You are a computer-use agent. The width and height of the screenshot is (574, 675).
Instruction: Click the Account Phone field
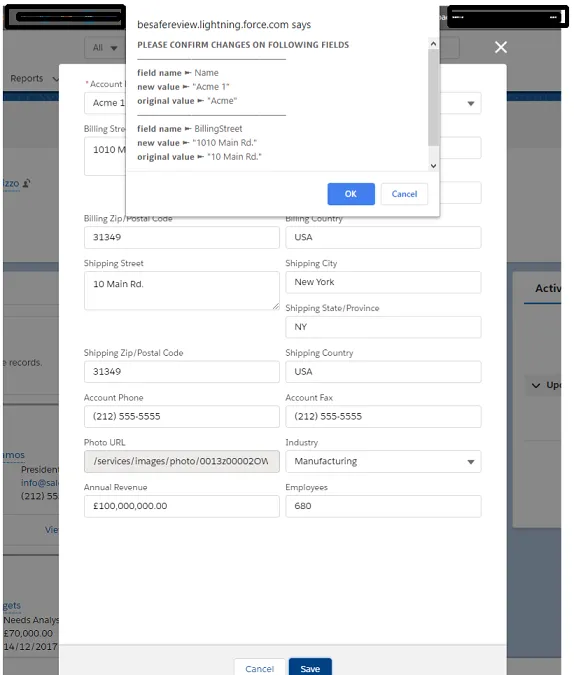pos(182,416)
